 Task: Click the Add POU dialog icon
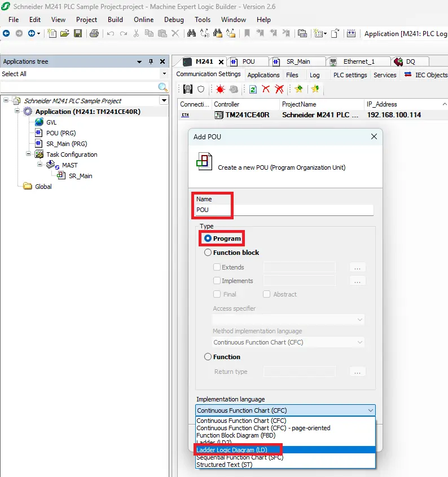[204, 161]
